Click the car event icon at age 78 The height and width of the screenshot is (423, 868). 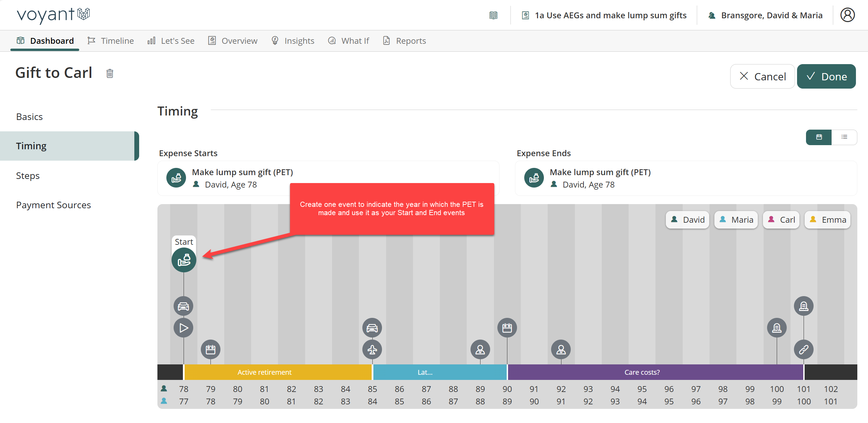click(183, 306)
